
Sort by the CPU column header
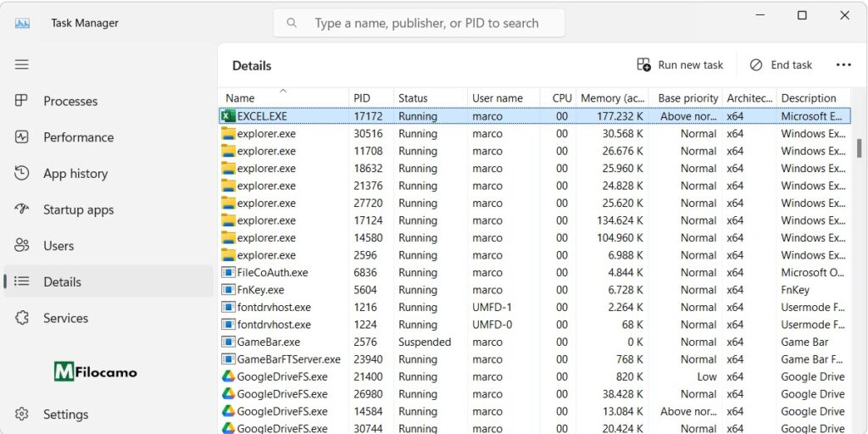click(558, 98)
